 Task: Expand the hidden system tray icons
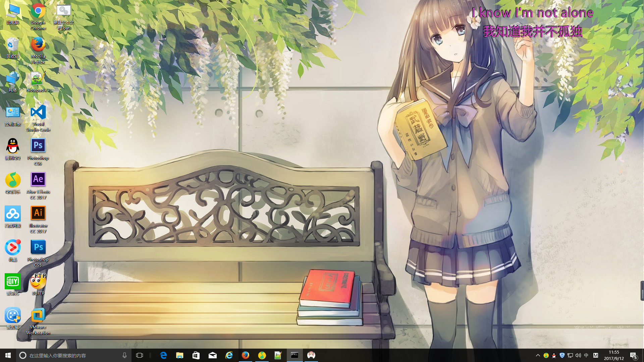click(538, 355)
